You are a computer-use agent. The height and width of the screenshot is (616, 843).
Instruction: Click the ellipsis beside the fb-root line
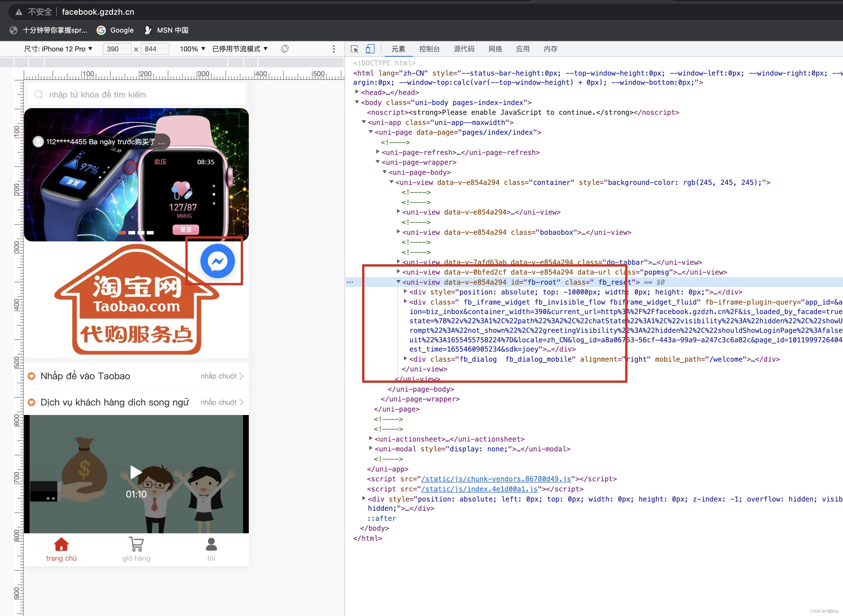pyautogui.click(x=350, y=282)
